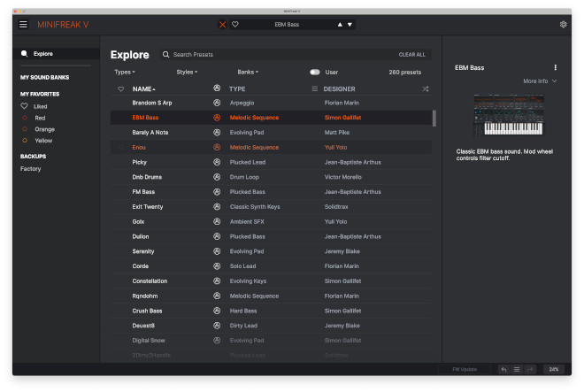Select Factory under Backups in the sidebar
The image size is (584, 392).
coord(31,168)
